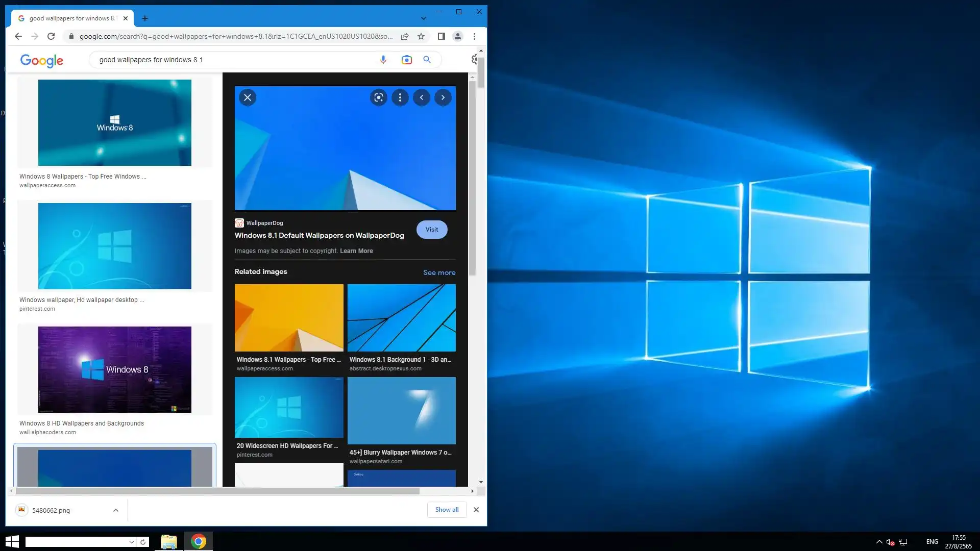Screen dimensions: 980x551
Task: Open the See more related images link
Action: (439, 272)
